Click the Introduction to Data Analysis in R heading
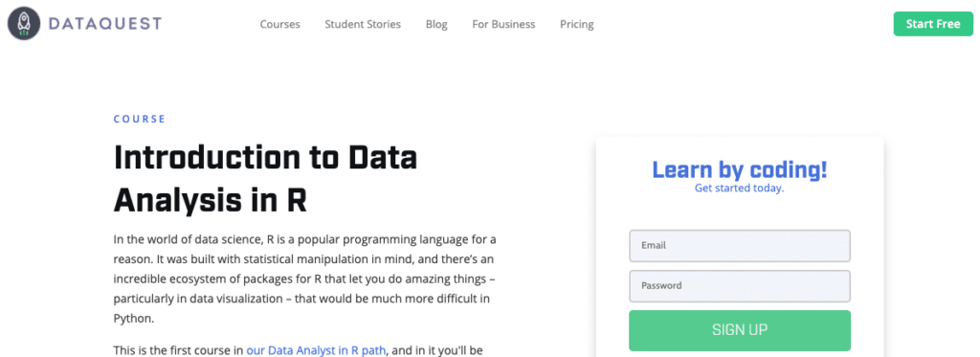Viewport: 980px width, 357px height. pos(265,179)
